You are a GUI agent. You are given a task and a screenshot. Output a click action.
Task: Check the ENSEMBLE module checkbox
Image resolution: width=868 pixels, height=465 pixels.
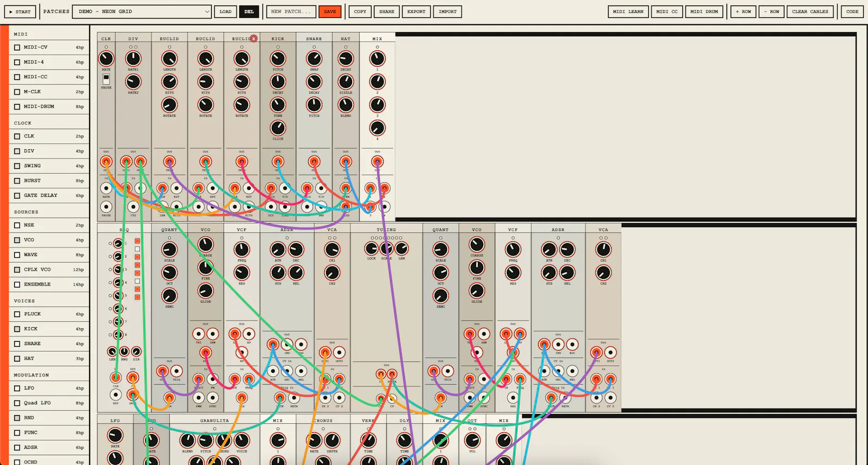[17, 284]
